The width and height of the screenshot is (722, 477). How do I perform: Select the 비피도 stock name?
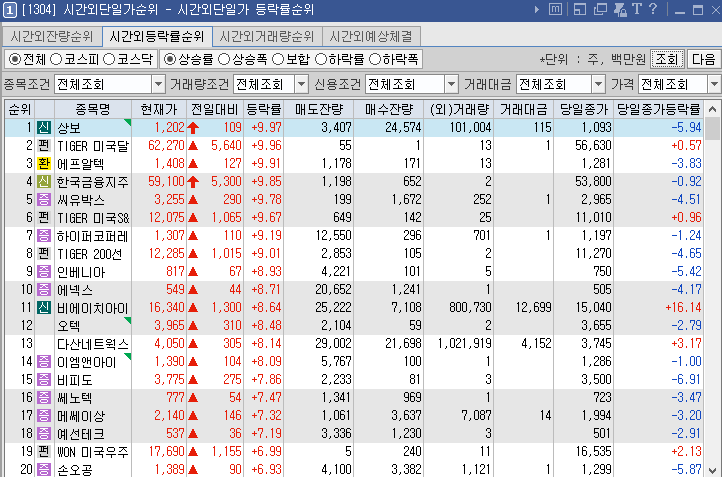pos(75,379)
